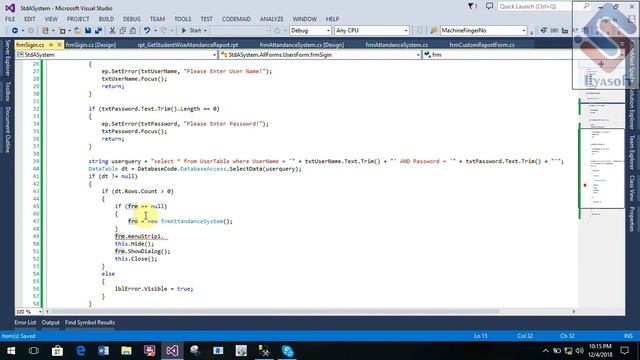Image resolution: width=640 pixels, height=360 pixels.
Task: Click the Navigate Backward toolbar icon
Action: (x=15, y=31)
